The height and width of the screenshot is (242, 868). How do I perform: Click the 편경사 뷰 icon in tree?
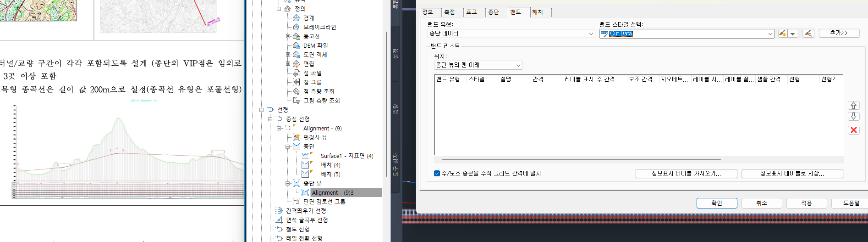[x=296, y=137]
